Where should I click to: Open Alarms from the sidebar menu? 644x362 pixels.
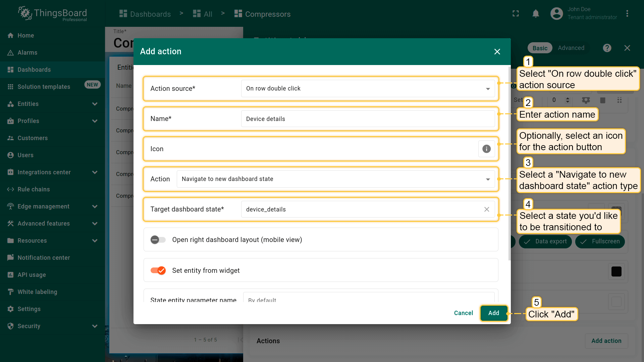(28, 53)
